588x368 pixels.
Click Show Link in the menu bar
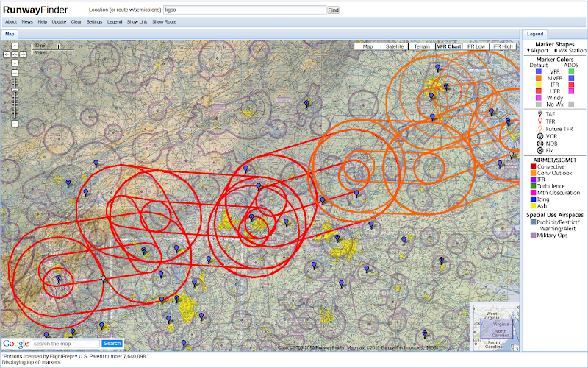click(x=137, y=22)
